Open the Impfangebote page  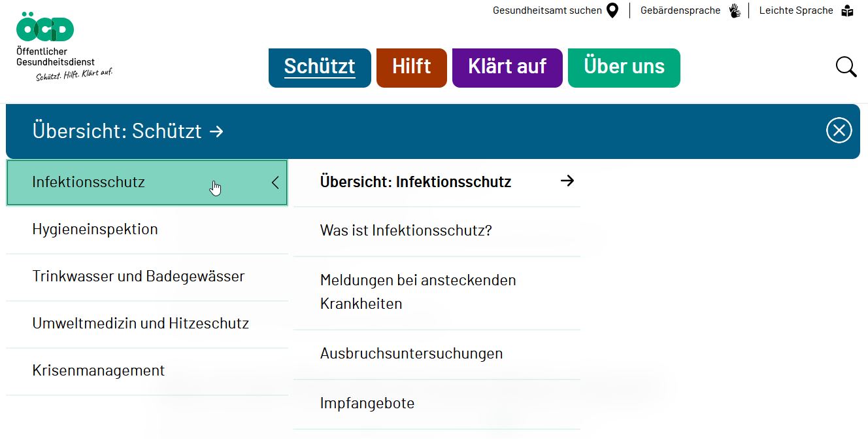(367, 403)
